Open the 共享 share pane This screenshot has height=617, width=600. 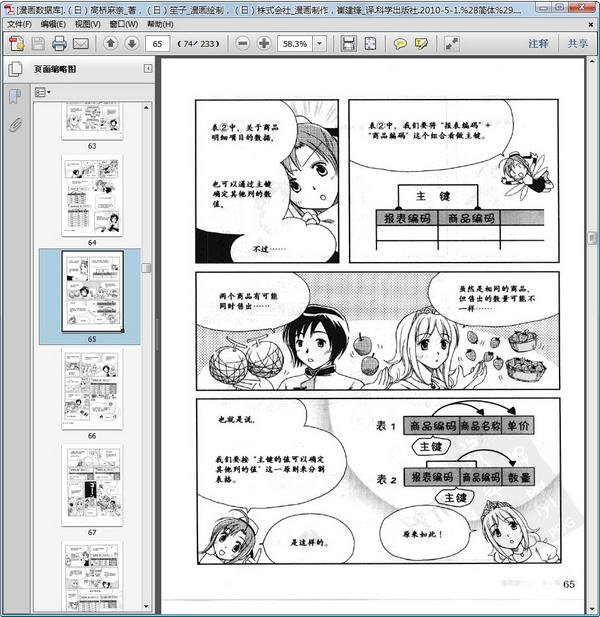[577, 44]
